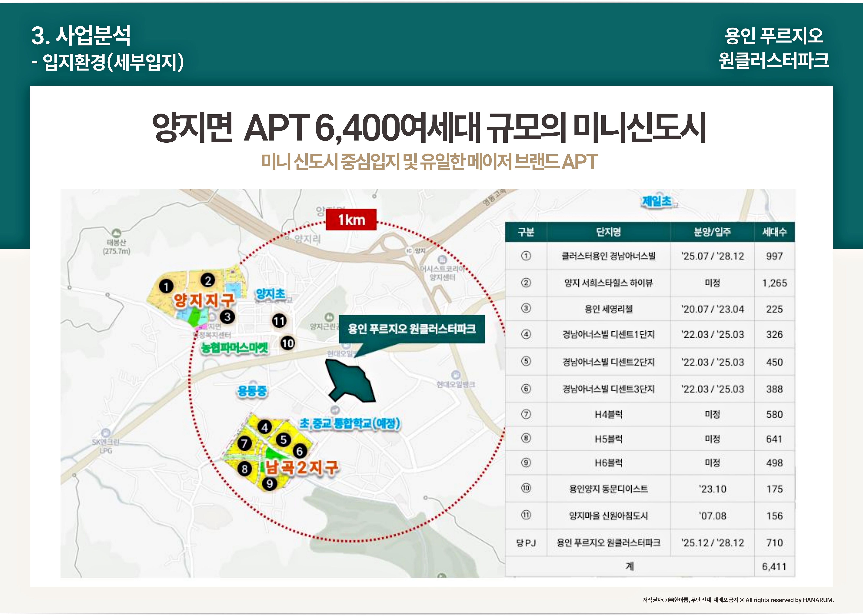Screen dimensions: 863x616
Task: Select black marker number 10 on map
Action: point(288,343)
